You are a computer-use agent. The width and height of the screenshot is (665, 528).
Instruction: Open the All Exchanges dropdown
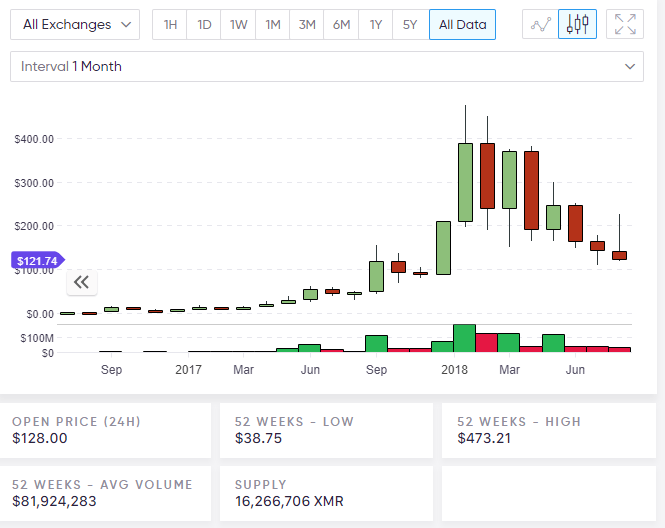coord(75,25)
